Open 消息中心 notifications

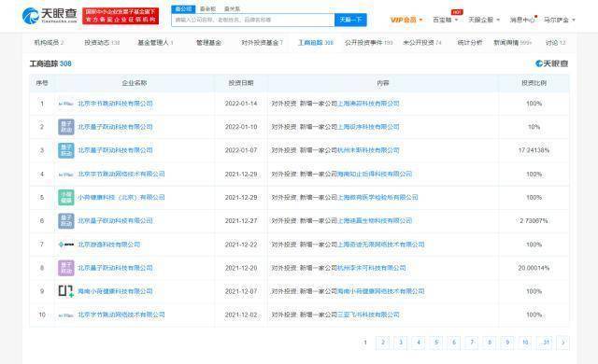pyautogui.click(x=522, y=20)
